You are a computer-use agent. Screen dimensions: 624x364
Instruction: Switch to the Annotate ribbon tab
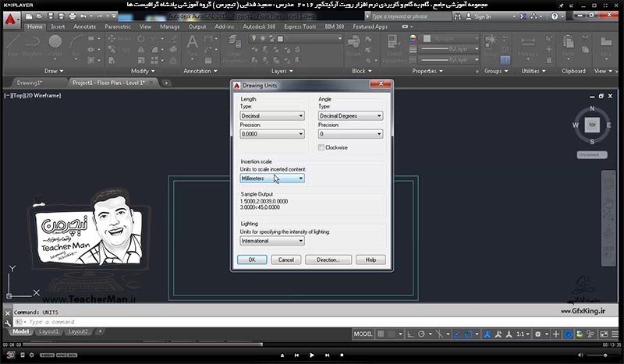[x=84, y=27]
